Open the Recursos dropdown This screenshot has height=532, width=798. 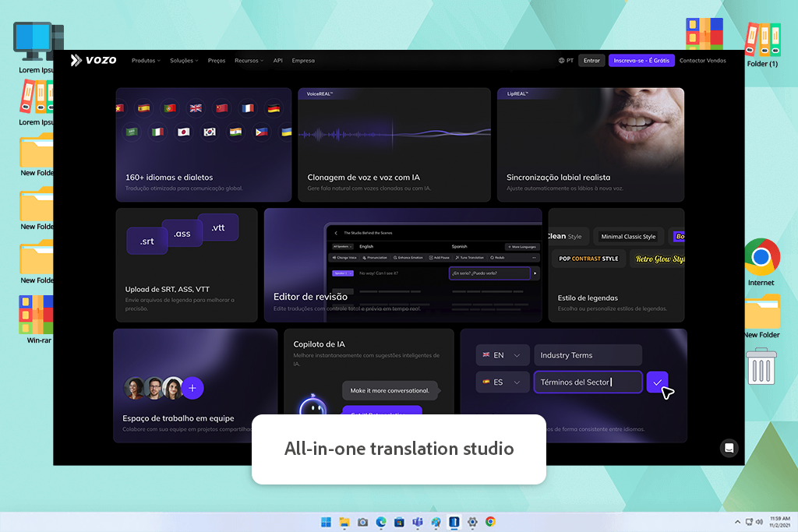click(249, 61)
